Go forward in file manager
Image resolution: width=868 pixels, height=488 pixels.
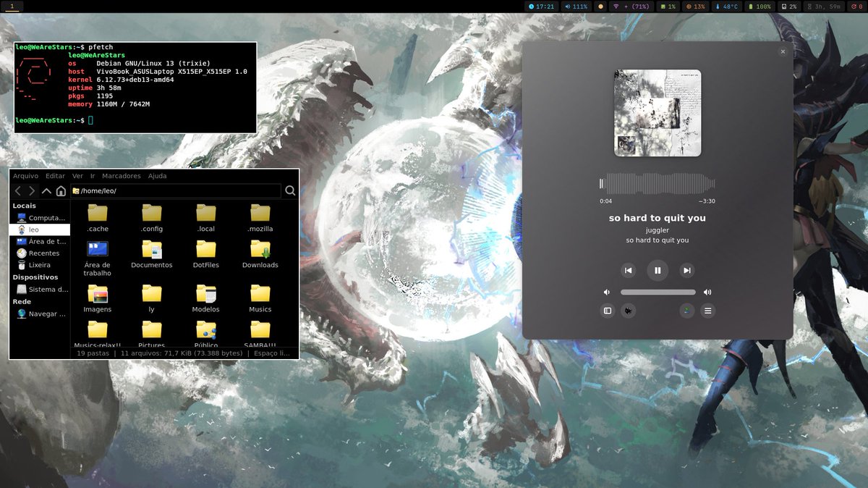(x=32, y=191)
